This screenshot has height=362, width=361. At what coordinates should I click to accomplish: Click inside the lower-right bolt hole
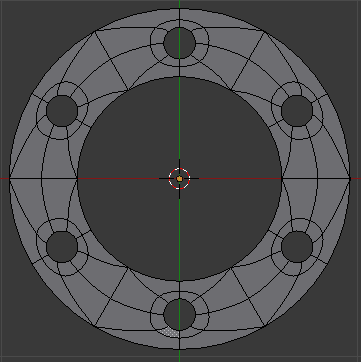pyautogui.click(x=297, y=247)
